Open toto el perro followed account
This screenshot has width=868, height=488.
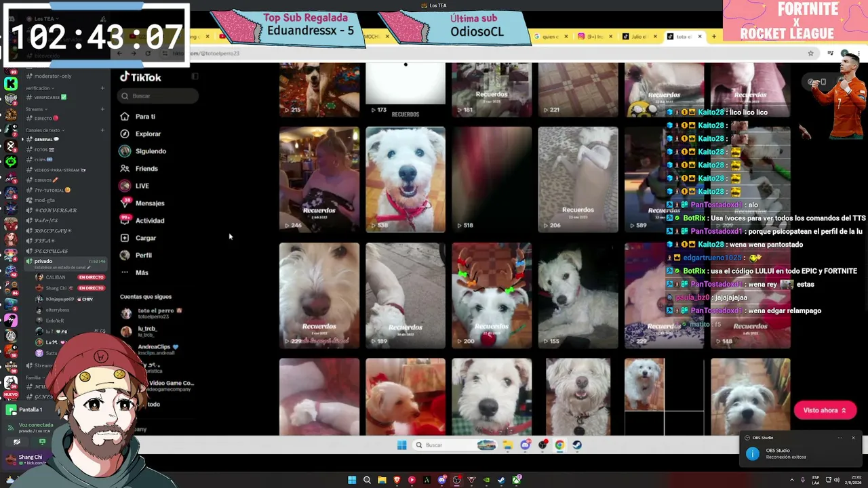tap(152, 313)
